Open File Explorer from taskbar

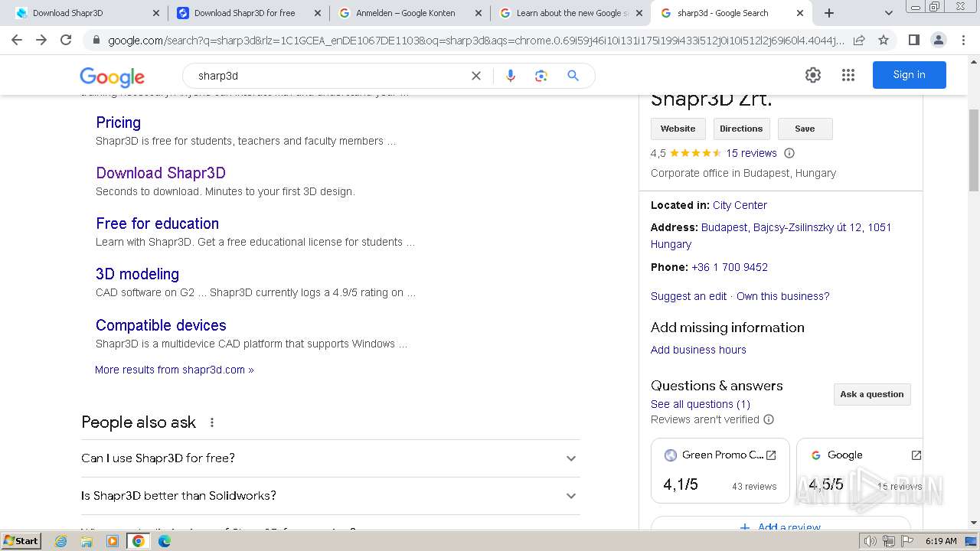point(87,541)
